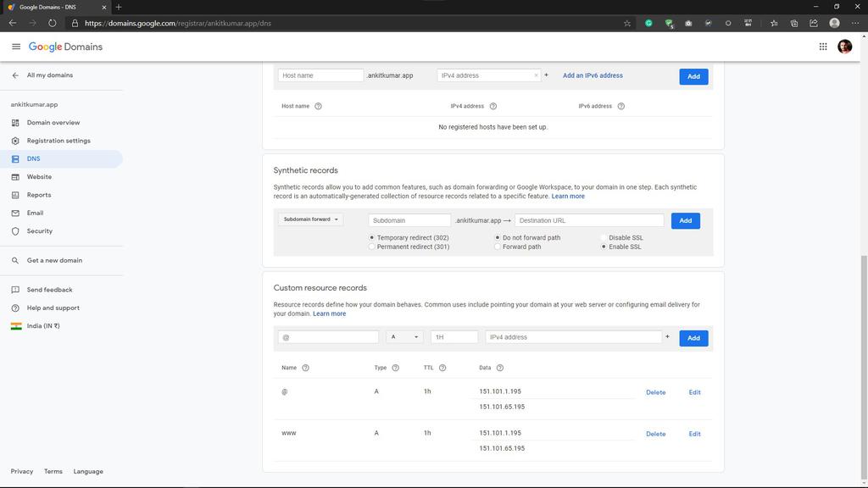The image size is (868, 488).
Task: Show help for TTL column
Action: [442, 368]
